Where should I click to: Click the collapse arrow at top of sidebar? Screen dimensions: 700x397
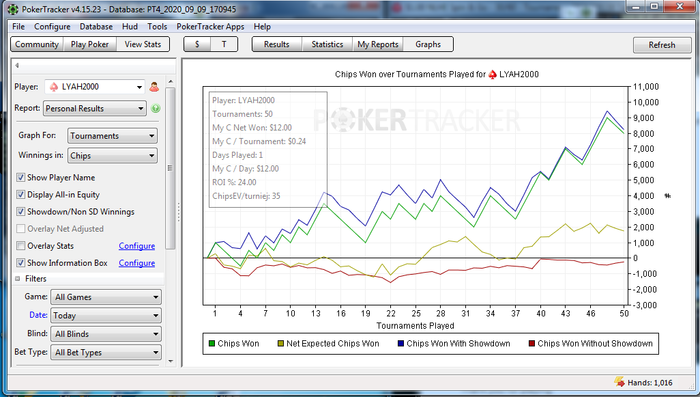(x=17, y=66)
